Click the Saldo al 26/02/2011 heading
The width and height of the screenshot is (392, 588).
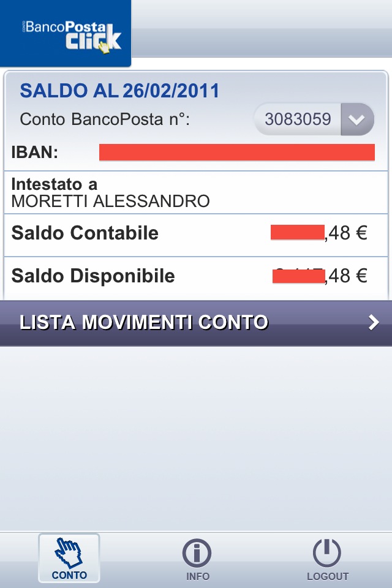tap(119, 91)
